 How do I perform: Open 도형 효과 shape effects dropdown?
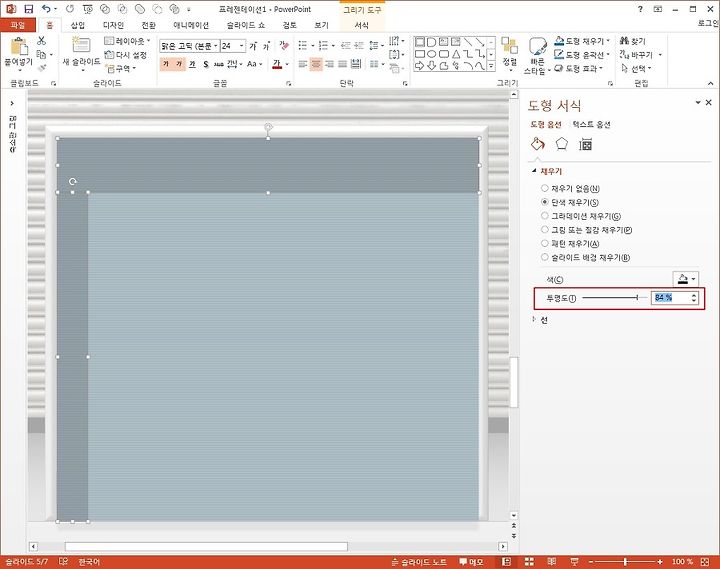(x=579, y=68)
